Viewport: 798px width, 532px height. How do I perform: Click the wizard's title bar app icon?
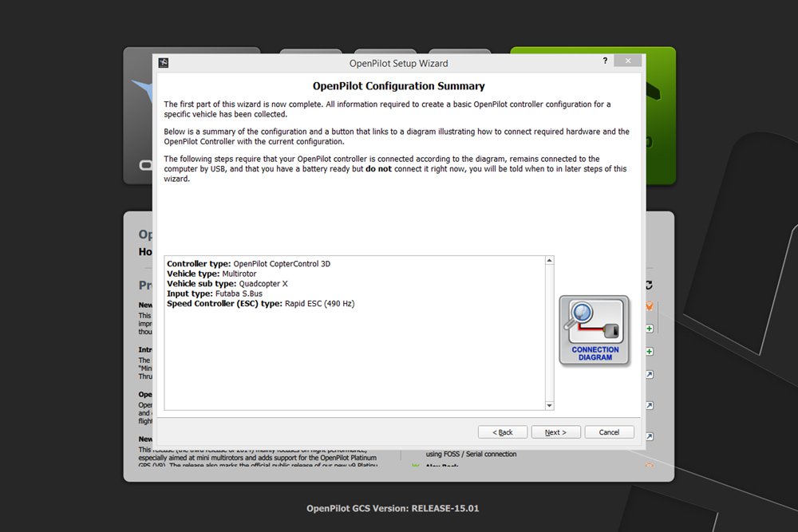coord(164,62)
